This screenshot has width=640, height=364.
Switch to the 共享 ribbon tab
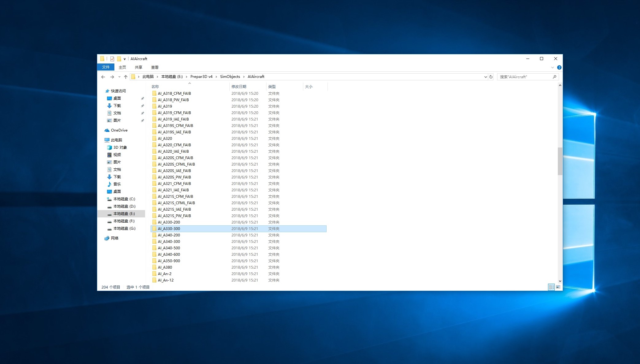click(139, 67)
